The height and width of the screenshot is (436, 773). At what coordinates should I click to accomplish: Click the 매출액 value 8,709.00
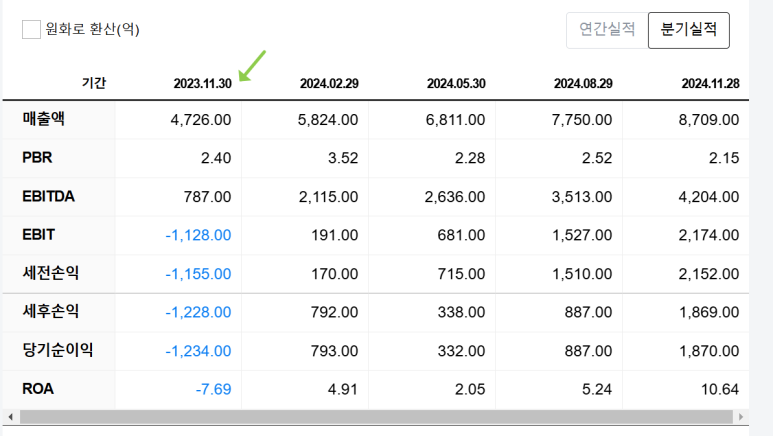click(708, 120)
